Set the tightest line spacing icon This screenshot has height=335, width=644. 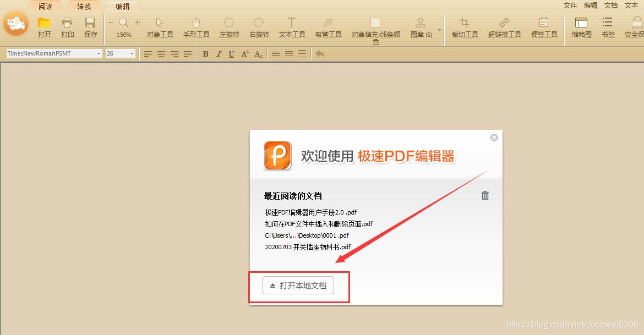click(276, 54)
